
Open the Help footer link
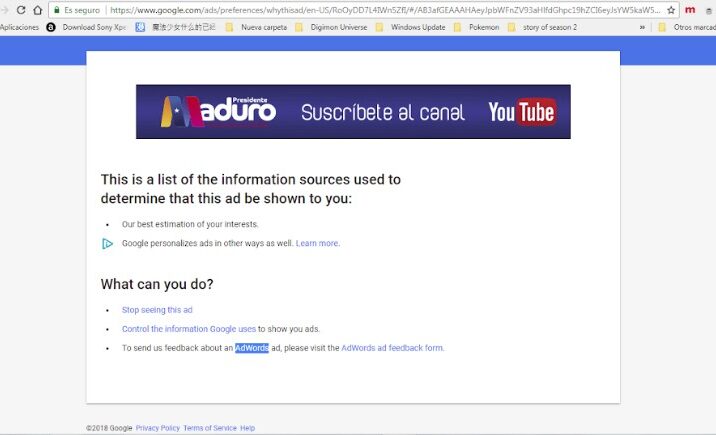click(x=247, y=428)
